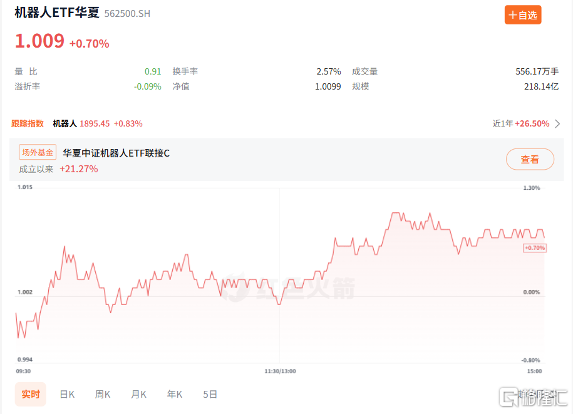The width and height of the screenshot is (574, 414).
Task: Click the current price 1.009
Action: tap(40, 41)
